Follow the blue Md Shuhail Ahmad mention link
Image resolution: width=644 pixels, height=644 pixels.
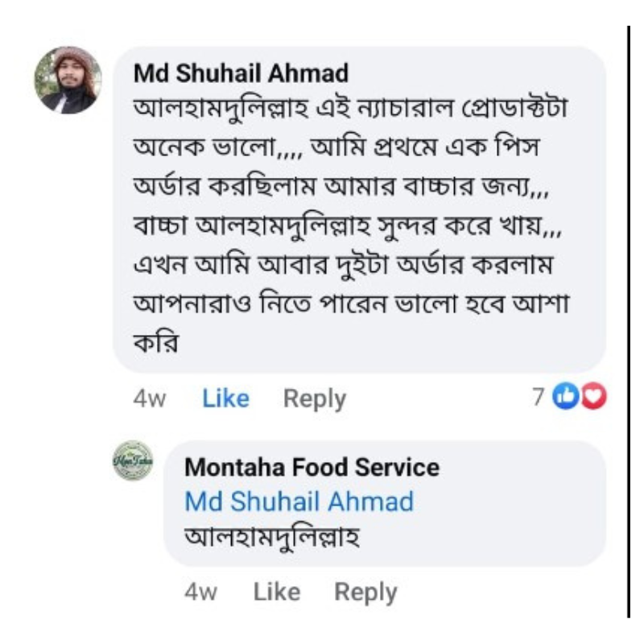(x=299, y=502)
